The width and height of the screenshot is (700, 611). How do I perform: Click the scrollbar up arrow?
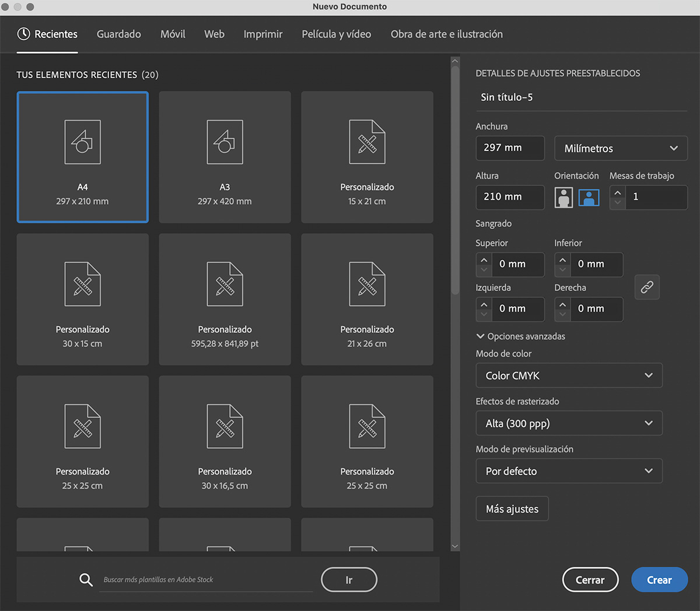pos(455,61)
